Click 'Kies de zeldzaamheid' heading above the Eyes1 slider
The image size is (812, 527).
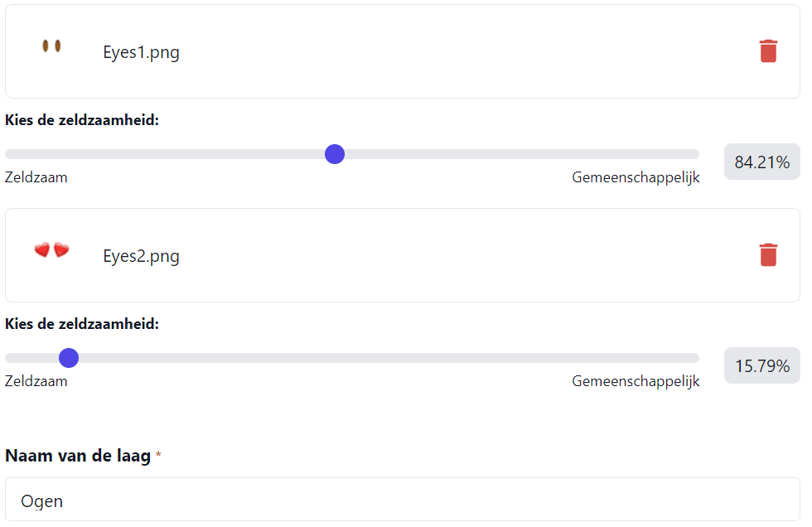click(82, 120)
